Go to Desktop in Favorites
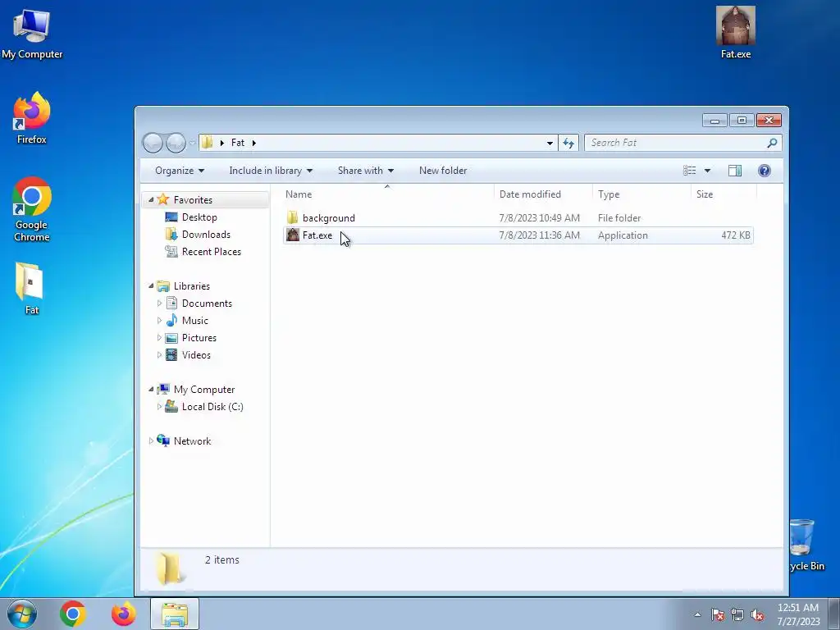840x630 pixels. pos(199,217)
